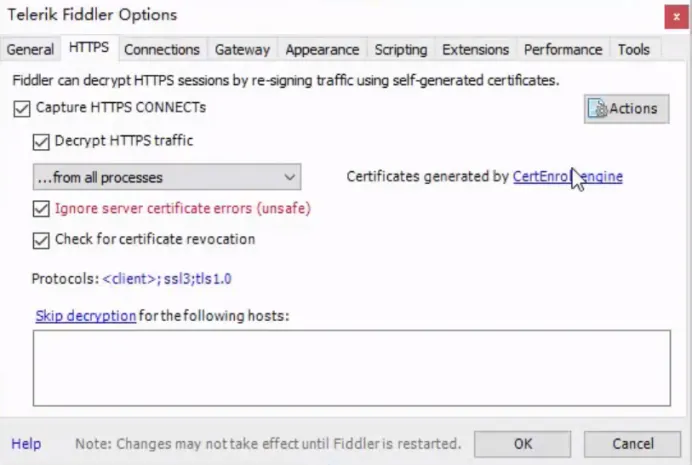Click the Skip decryption link
This screenshot has height=465, width=692.
pos(85,316)
